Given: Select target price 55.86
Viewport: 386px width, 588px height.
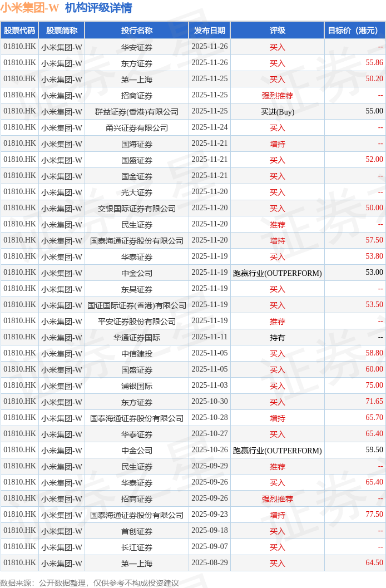Looking at the screenshot, I should (x=374, y=63).
